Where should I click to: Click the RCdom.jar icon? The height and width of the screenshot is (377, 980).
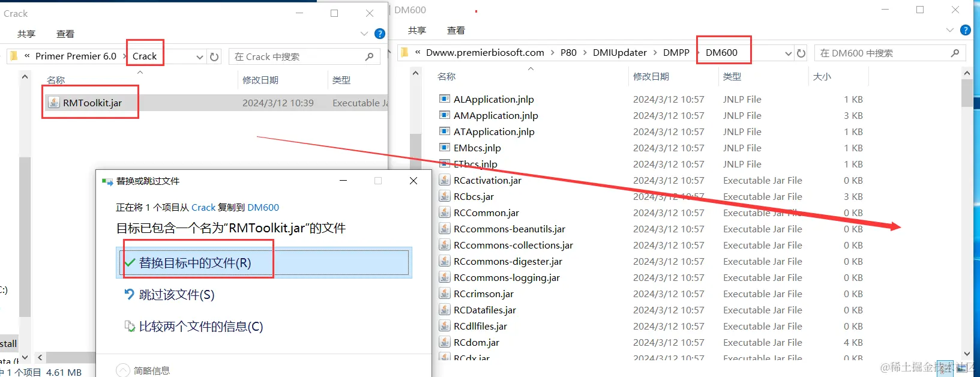(445, 342)
